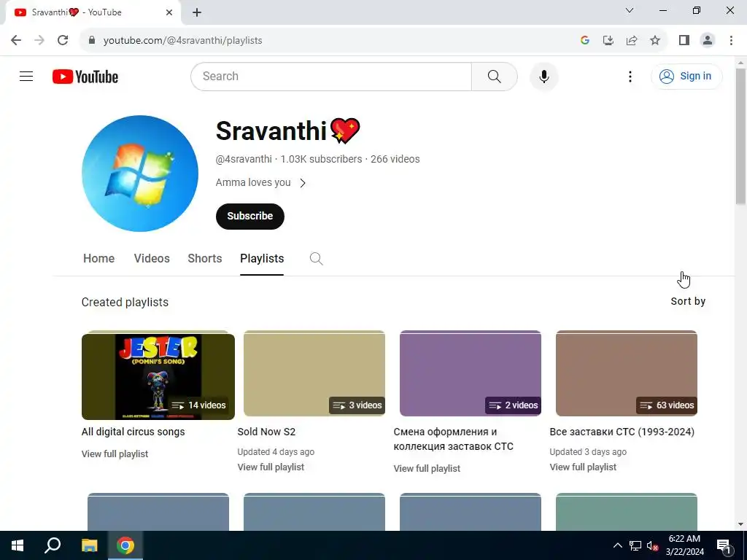Click the Google icon in address bar
Screen dimensions: 747x560
pos(585,40)
